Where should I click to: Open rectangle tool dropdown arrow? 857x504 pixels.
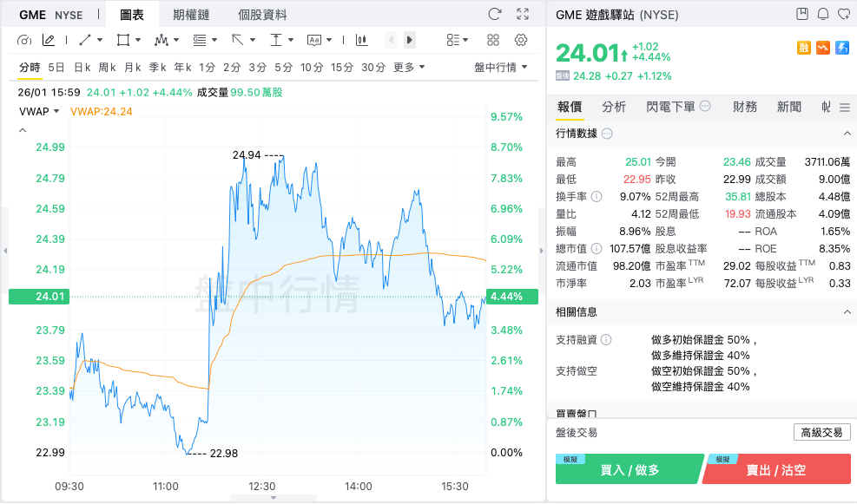pos(138,40)
